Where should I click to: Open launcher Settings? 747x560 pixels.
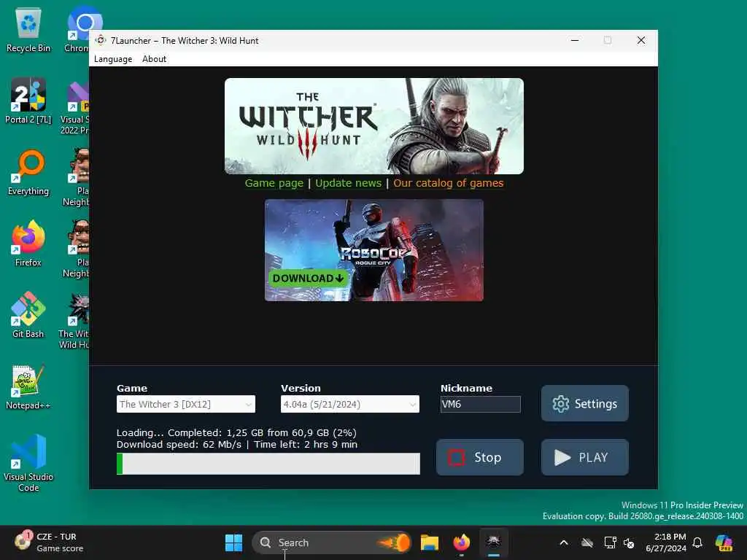pos(584,403)
